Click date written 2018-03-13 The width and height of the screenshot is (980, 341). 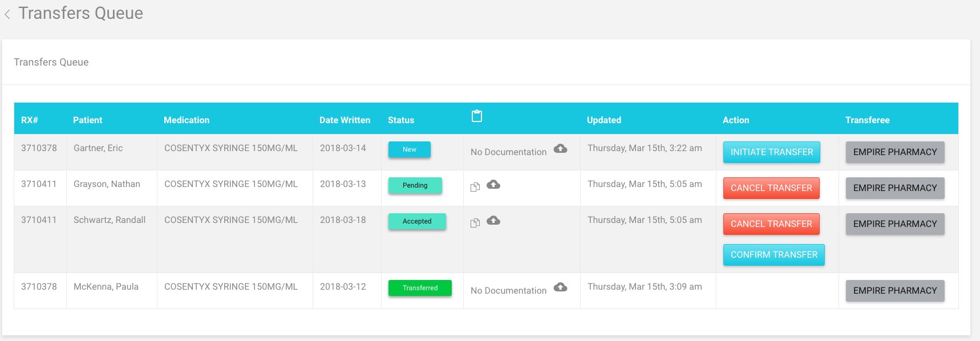[x=343, y=184]
